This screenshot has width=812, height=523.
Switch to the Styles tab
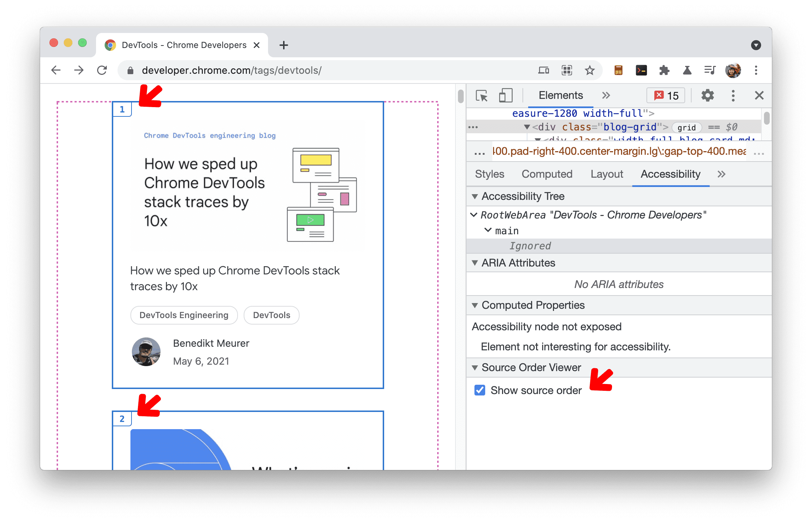click(488, 174)
